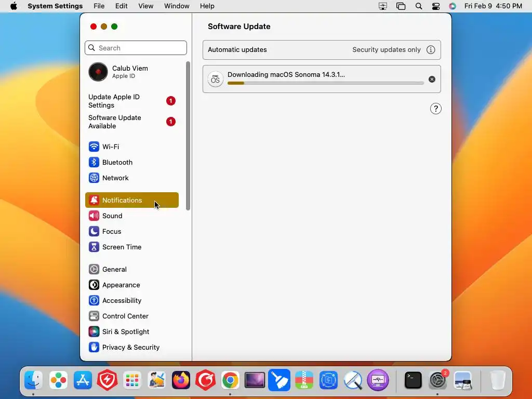Open Calub Viem Apple ID account
The height and width of the screenshot is (399, 532).
131,72
